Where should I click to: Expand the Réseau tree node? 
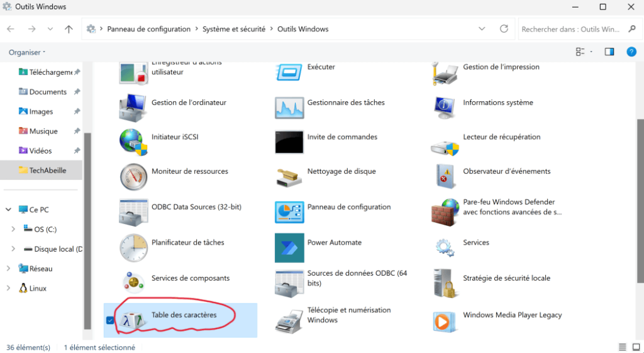pos(8,269)
